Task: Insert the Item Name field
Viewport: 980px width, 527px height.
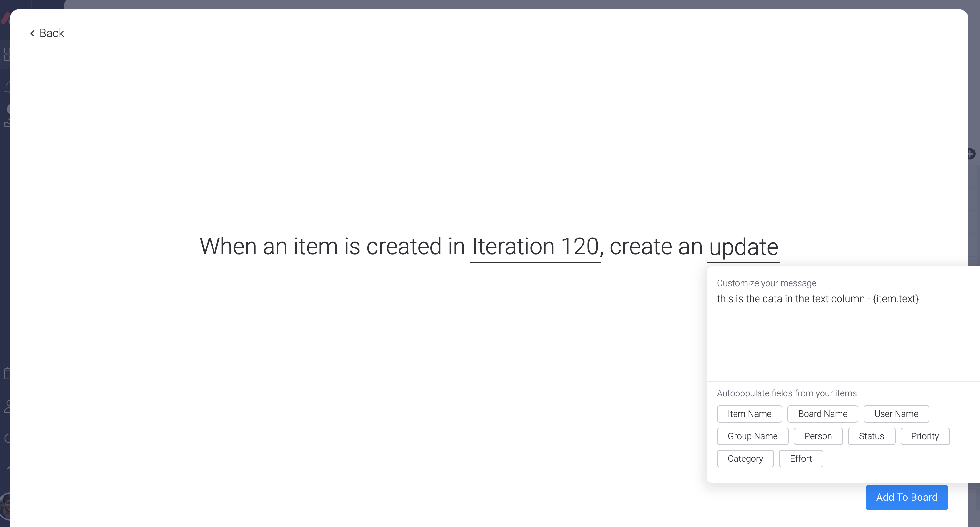Action: pyautogui.click(x=749, y=414)
